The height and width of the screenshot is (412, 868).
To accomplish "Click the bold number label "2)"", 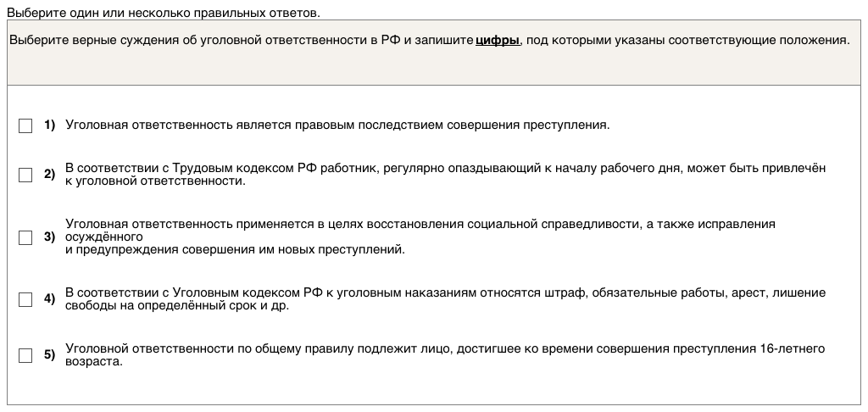I will [x=49, y=175].
